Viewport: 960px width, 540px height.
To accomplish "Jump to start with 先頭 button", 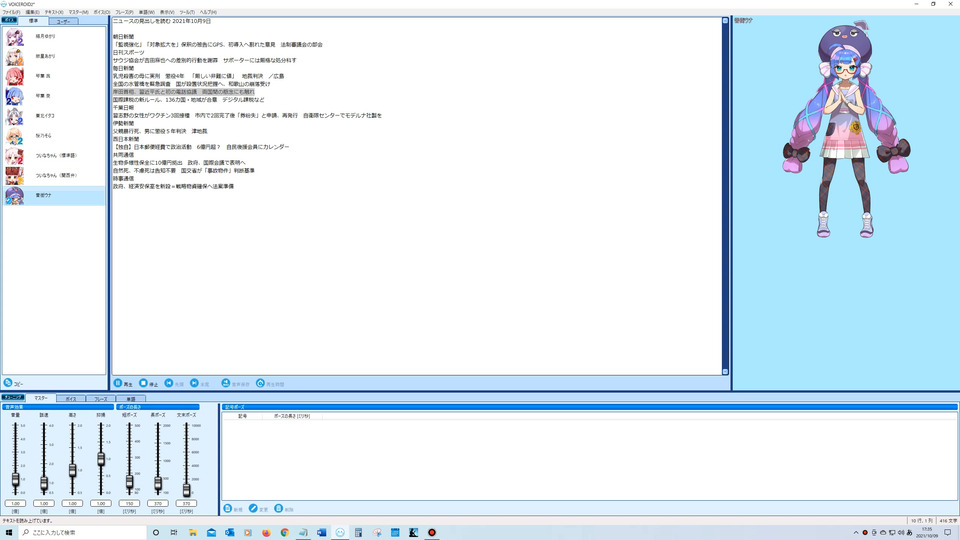I will click(x=174, y=383).
